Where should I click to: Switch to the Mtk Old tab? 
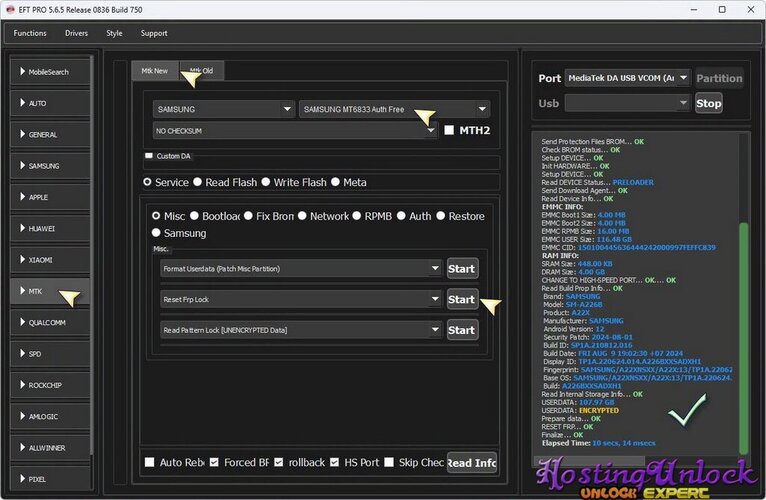coord(202,71)
